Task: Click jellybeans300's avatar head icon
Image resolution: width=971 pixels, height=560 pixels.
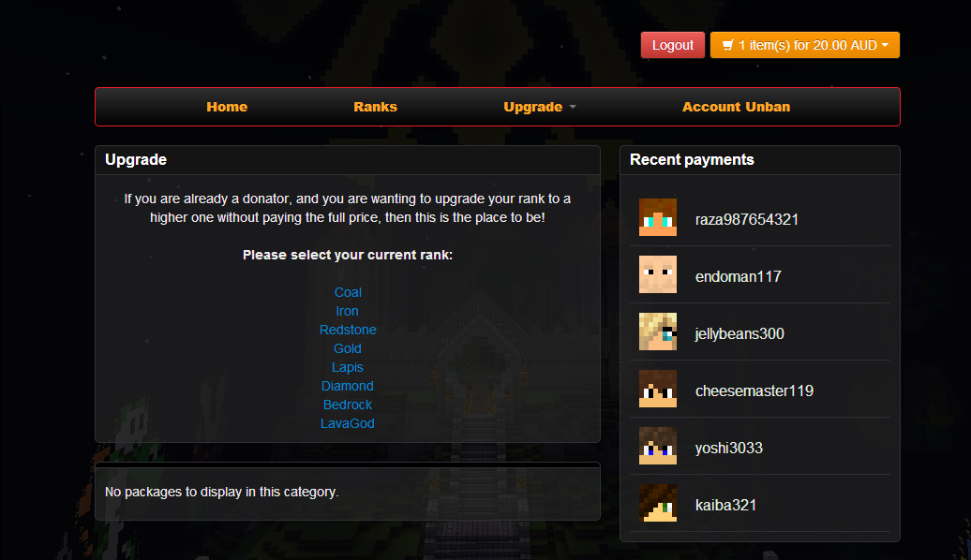Action: pos(658,332)
